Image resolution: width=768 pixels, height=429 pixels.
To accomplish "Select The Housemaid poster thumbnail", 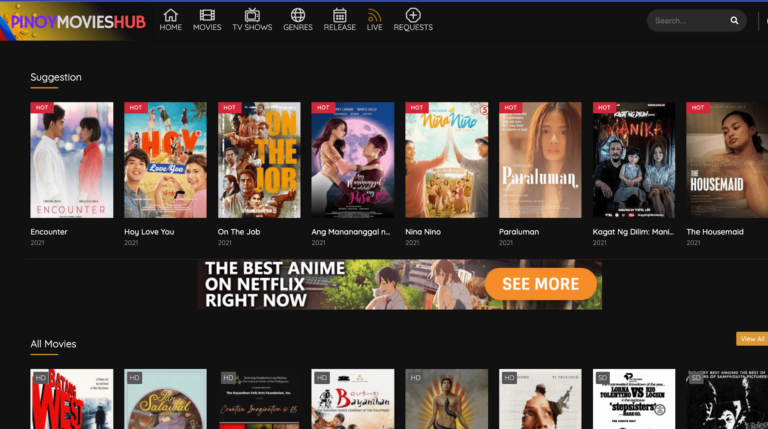I will tap(726, 160).
